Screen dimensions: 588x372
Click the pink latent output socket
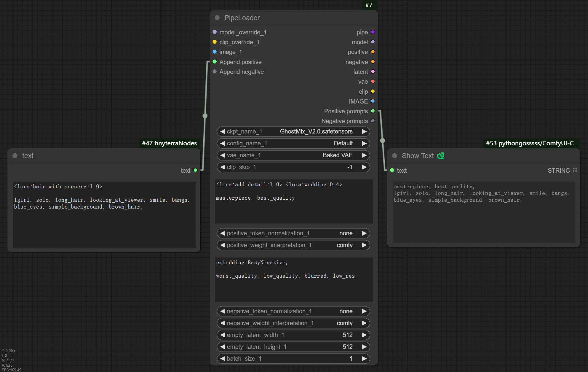pyautogui.click(x=373, y=71)
